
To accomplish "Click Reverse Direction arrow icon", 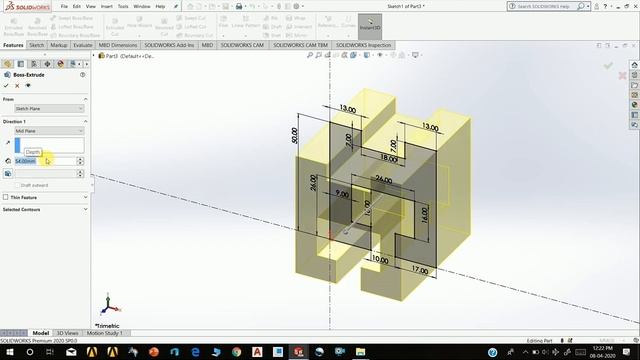I will point(7,143).
